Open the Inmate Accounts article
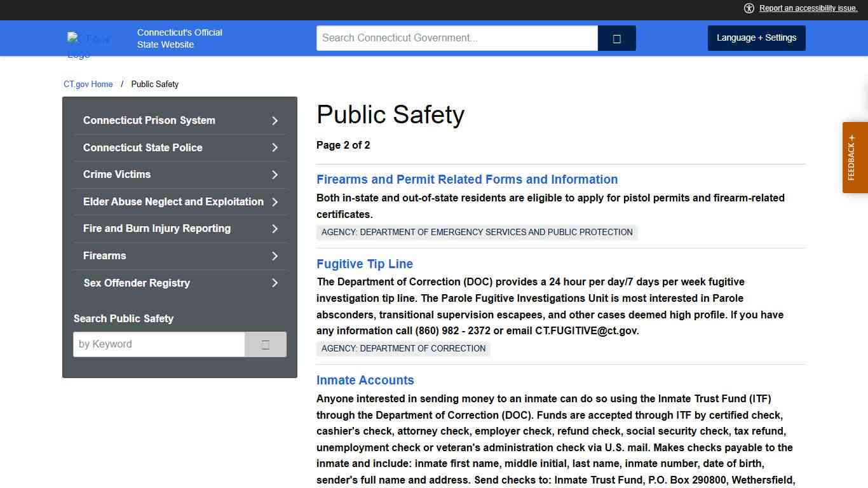 365,380
